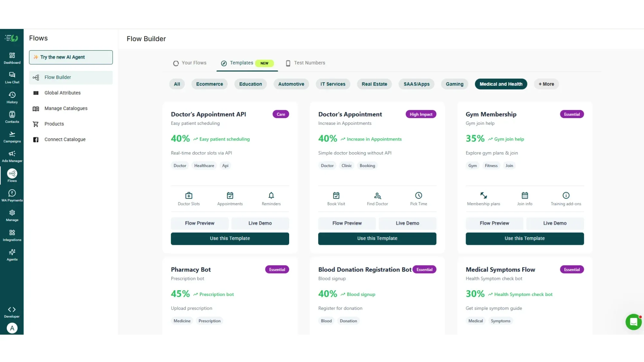Open Integrations in the sidebar
This screenshot has width=644, height=362.
12,235
